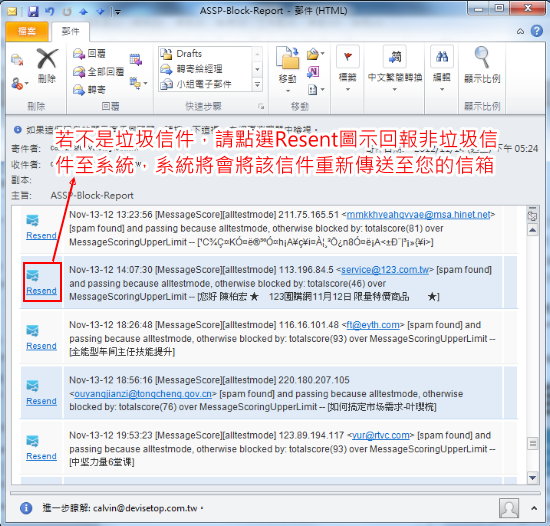550x526 pixels.
Task: Open the yur@rtvc.com email link
Action: coord(380,435)
